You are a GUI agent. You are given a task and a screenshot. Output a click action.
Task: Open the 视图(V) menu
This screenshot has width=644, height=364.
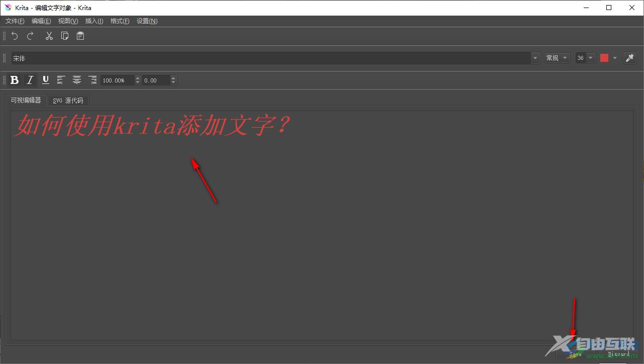point(68,21)
